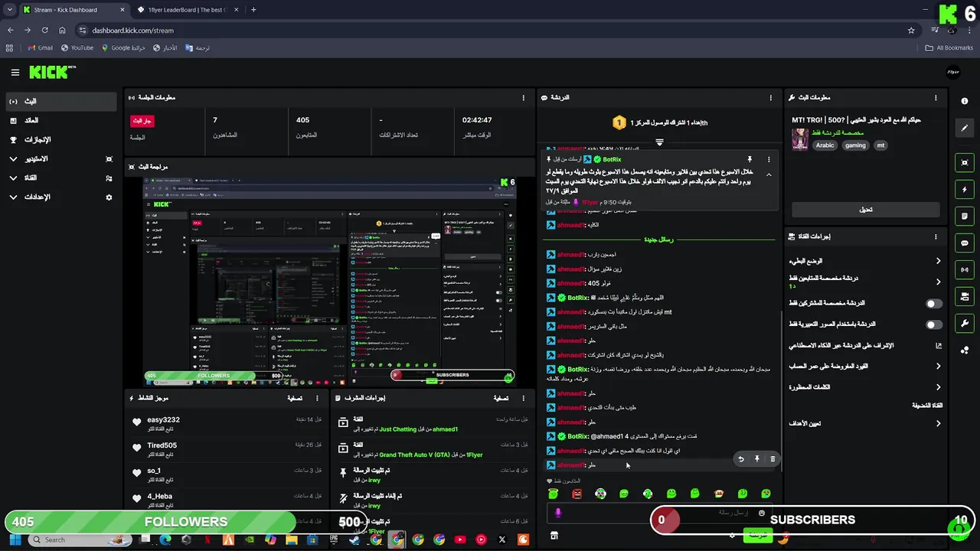Click تصفية filter in activity feed panel
The height and width of the screenshot is (551, 980).
click(x=294, y=398)
